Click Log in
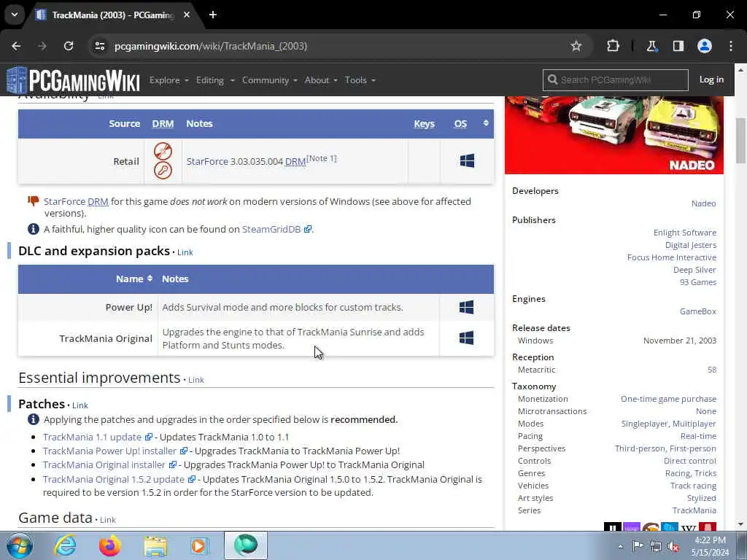 pos(711,79)
